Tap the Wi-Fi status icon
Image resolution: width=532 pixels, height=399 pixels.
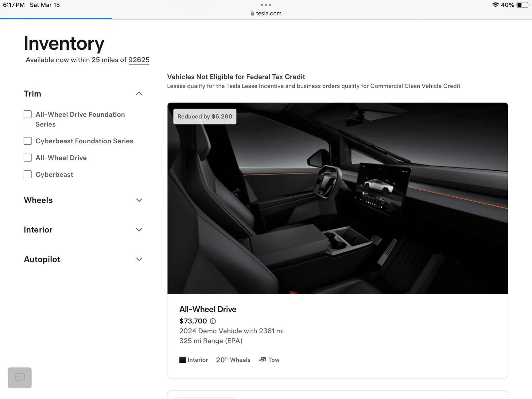tap(495, 5)
